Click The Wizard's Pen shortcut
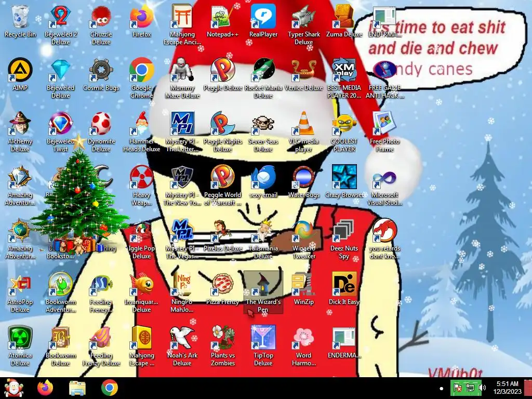The height and width of the screenshot is (399, 532). [263, 292]
